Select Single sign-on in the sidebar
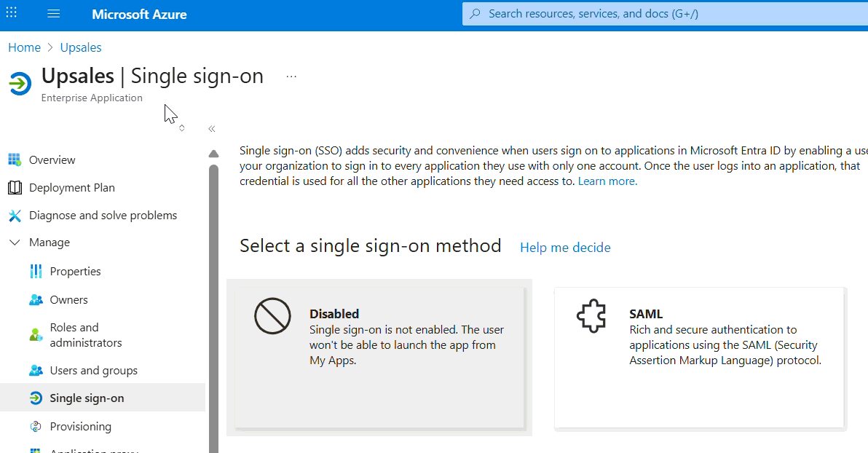868x453 pixels. 103,398
